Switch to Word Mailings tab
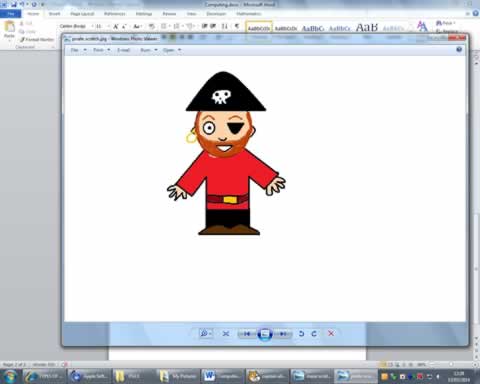Viewport: 480px width, 384px height. (x=144, y=14)
